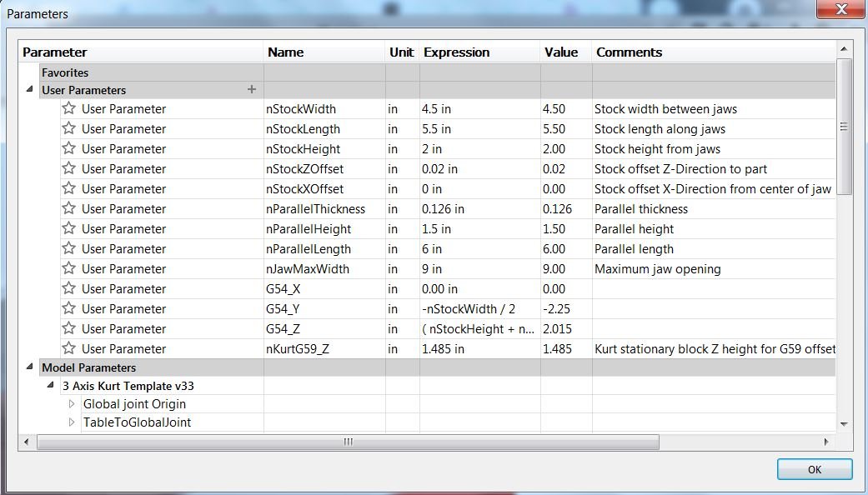Toggle favorite star for nStockZOffset
The image size is (868, 495).
[68, 168]
